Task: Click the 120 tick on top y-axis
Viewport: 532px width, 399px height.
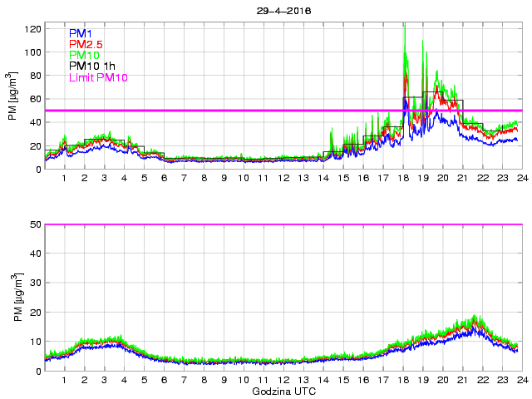Action: 32,28
